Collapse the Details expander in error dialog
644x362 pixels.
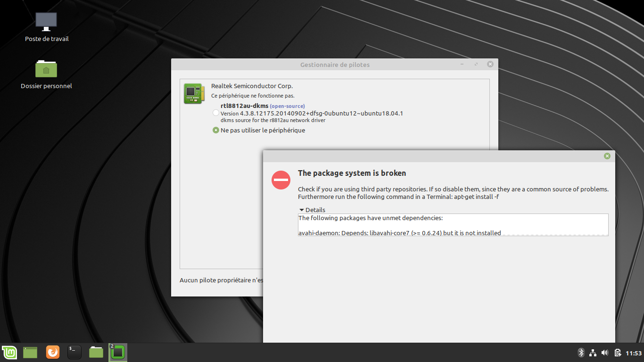(x=302, y=210)
